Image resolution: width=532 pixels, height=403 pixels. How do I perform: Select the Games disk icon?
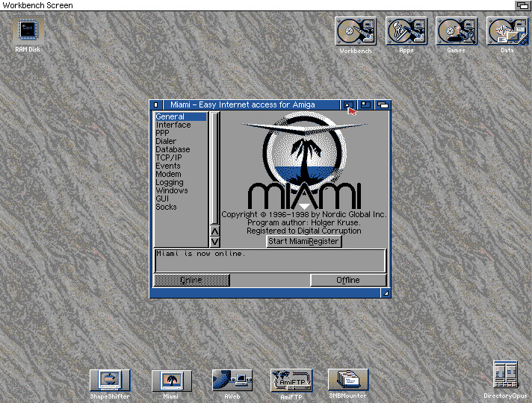(x=457, y=31)
